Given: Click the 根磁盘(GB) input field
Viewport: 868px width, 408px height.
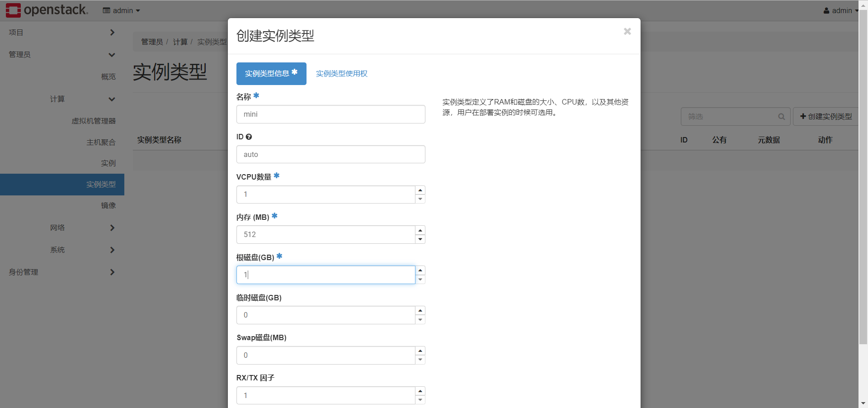Looking at the screenshot, I should (325, 275).
